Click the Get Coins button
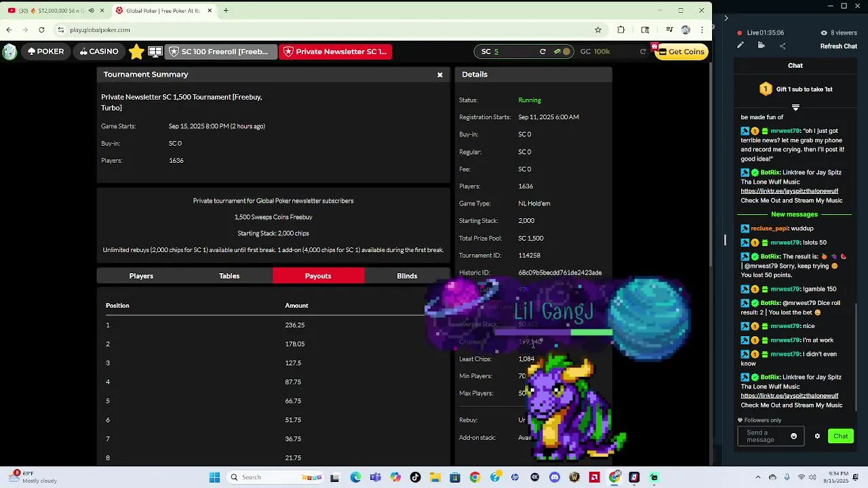868x488 pixels. [x=681, y=52]
